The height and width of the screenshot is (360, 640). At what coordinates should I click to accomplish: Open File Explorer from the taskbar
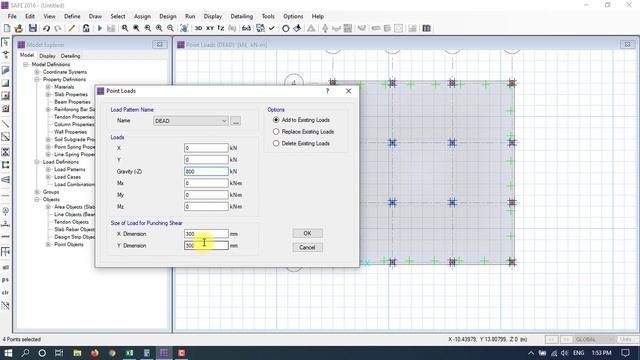point(77,353)
